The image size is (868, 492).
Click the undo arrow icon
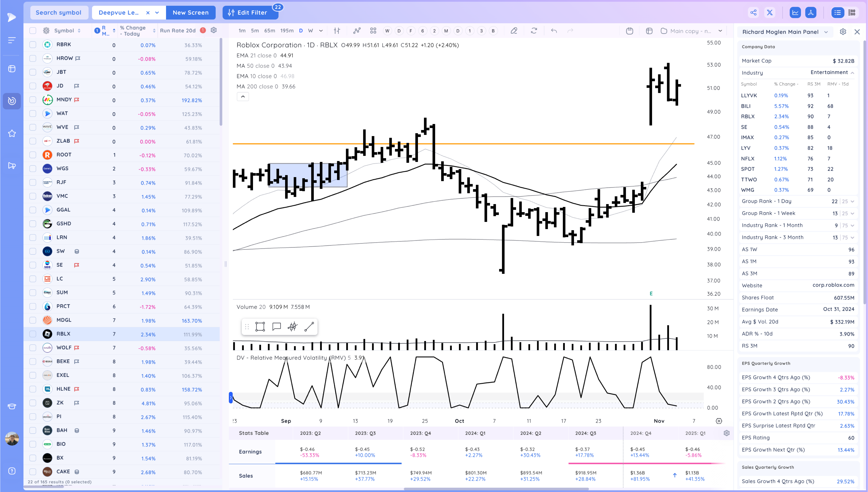coord(554,31)
